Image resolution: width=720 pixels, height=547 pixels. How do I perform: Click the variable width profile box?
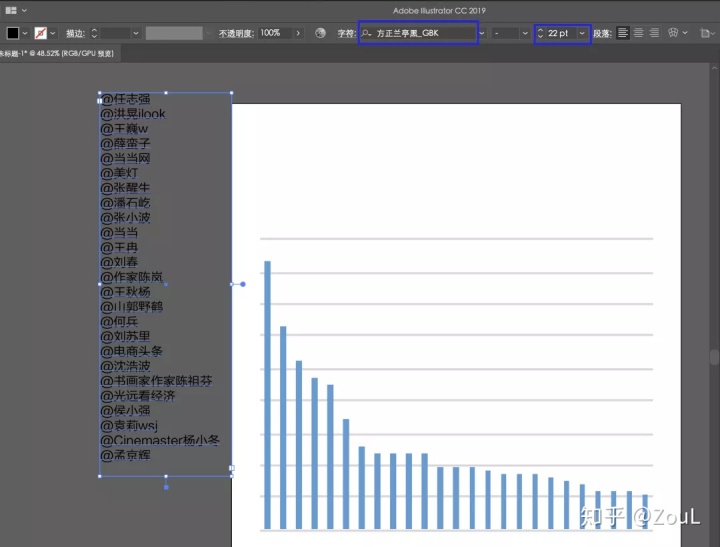pos(174,33)
